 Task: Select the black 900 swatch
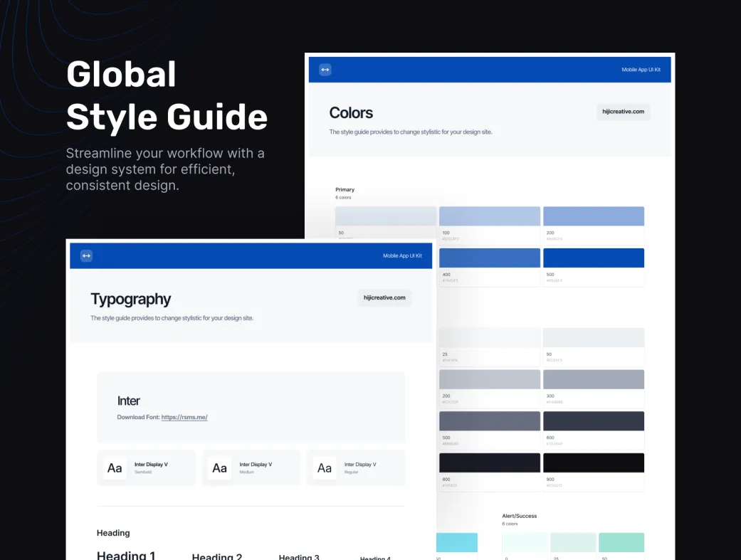tap(594, 463)
